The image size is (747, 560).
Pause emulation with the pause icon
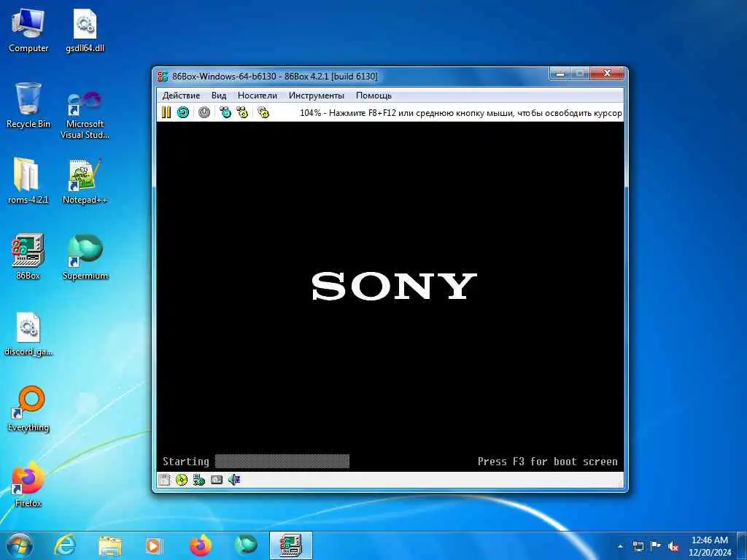pos(166,112)
